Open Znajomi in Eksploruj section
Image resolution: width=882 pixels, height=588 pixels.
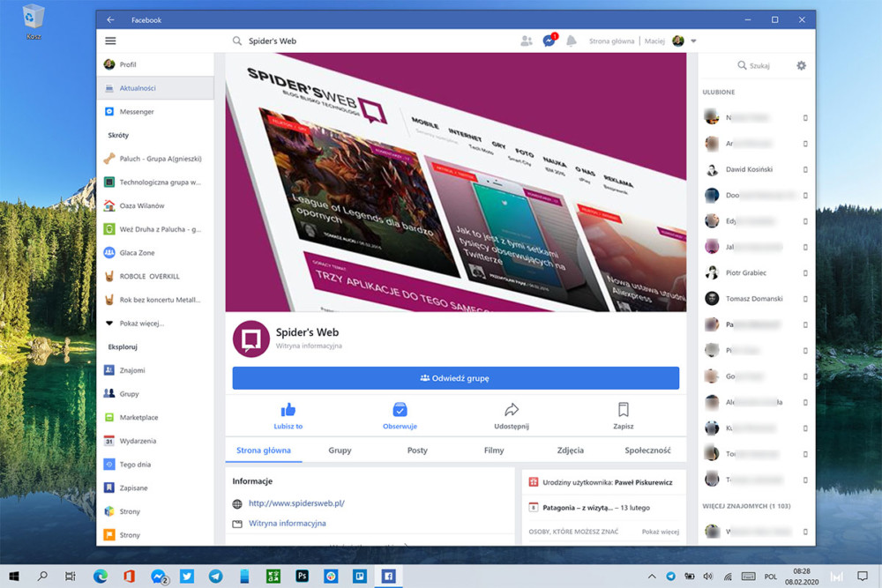click(x=155, y=370)
